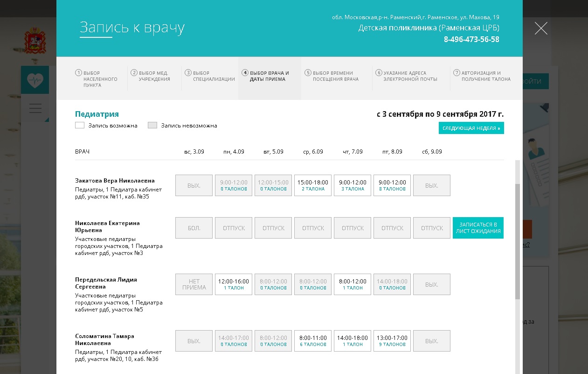Select Закатова Thursday 9:00-12:00 with 3 талона

[x=353, y=185]
